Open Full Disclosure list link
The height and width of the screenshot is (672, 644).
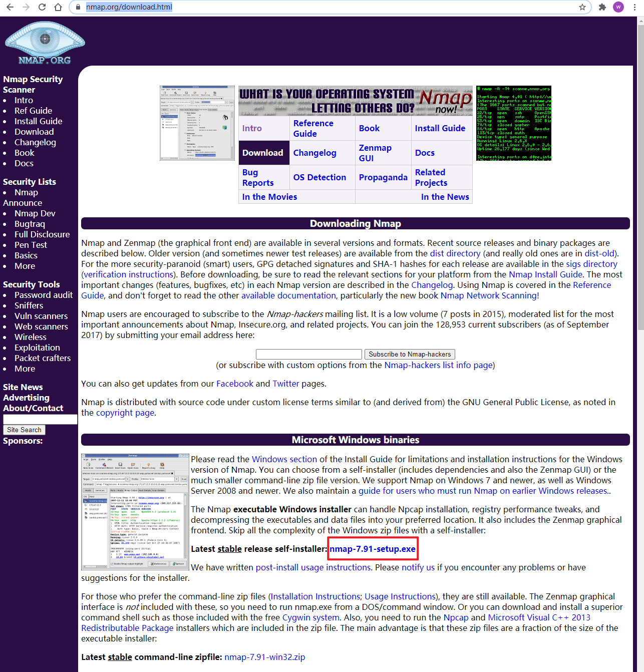tap(42, 234)
